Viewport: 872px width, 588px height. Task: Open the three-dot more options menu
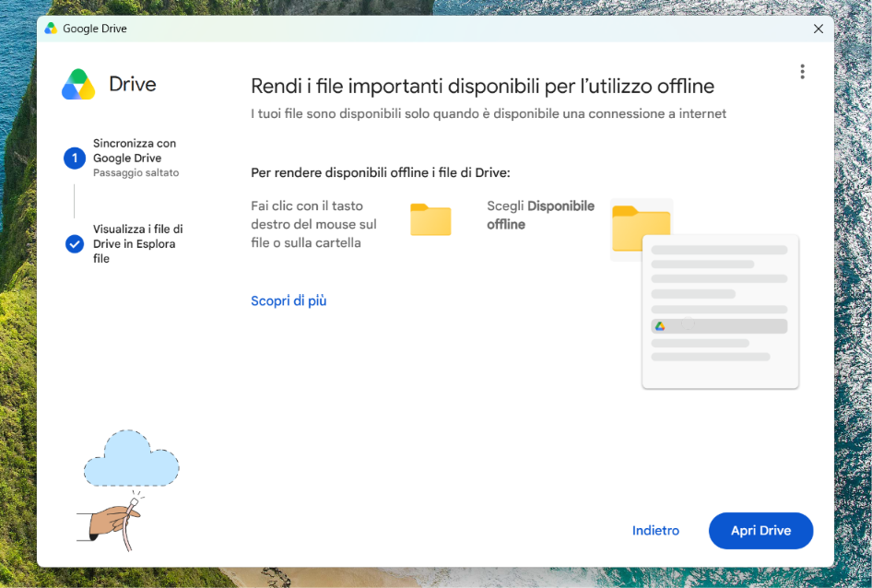point(802,72)
